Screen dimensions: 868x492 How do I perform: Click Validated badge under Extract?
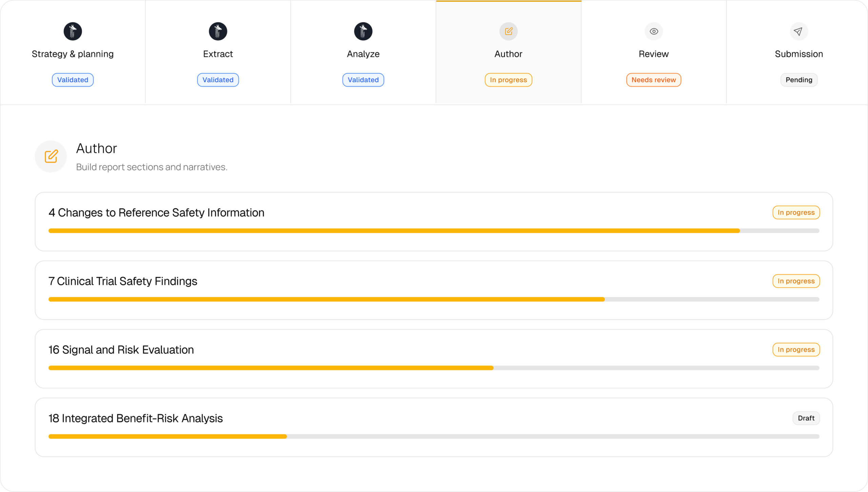[218, 80]
